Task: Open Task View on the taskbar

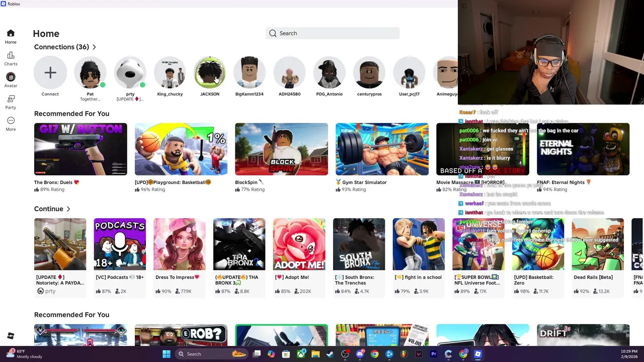Action: (257, 354)
